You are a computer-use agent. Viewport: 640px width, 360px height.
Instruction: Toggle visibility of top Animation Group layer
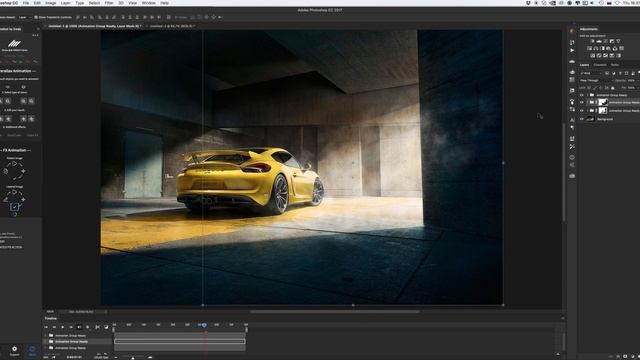[582, 95]
